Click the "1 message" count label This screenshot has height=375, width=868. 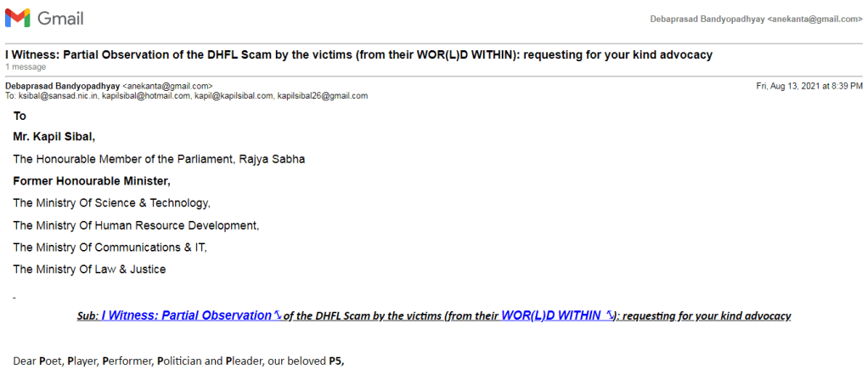coord(25,66)
